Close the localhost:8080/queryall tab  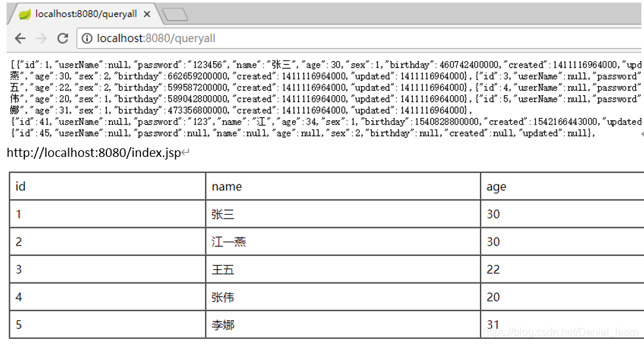point(147,14)
